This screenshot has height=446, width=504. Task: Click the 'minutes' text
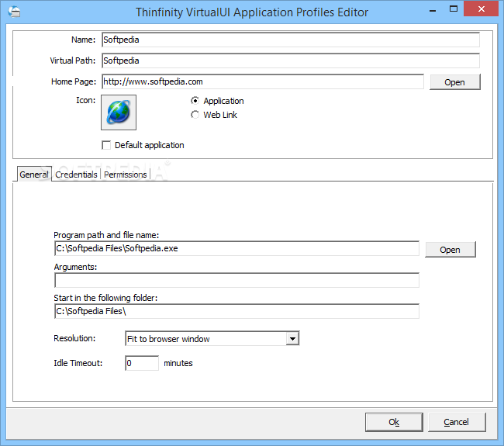(178, 363)
